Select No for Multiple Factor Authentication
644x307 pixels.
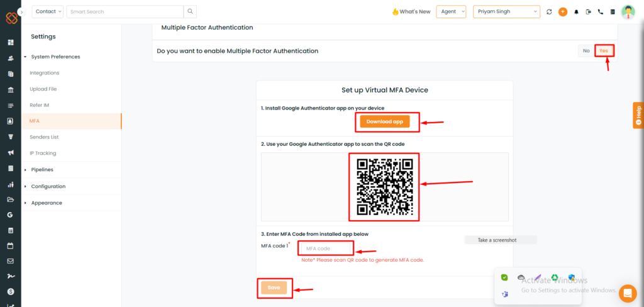pos(586,50)
